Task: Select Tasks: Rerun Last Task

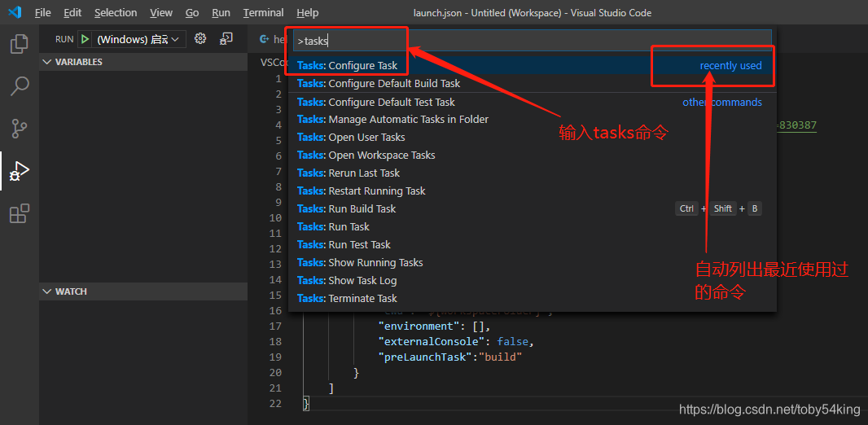Action: 532,173
